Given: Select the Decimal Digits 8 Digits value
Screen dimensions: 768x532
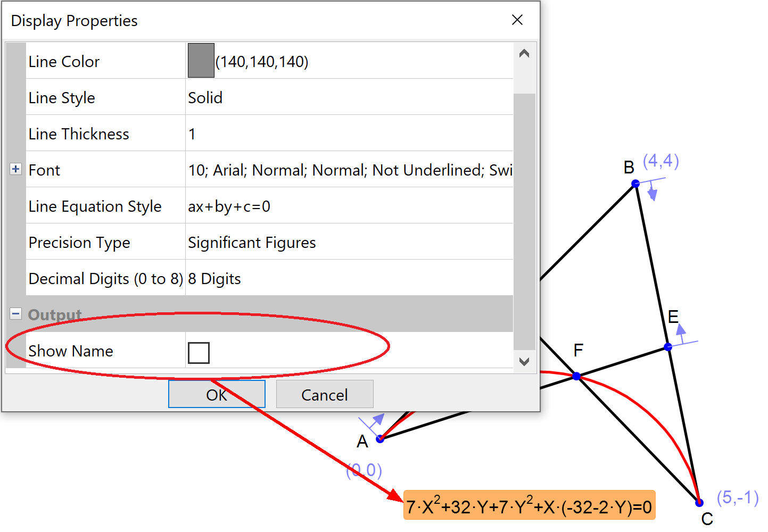Looking at the screenshot, I should 214,279.
